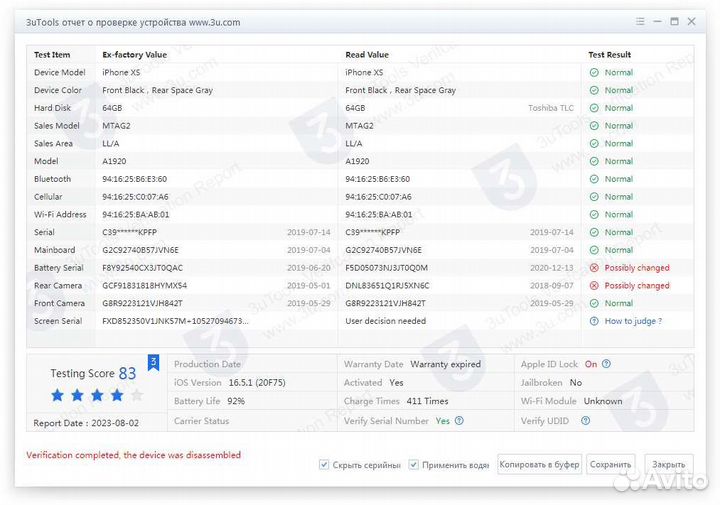Click the green check icon for Sales Area

(x=594, y=144)
